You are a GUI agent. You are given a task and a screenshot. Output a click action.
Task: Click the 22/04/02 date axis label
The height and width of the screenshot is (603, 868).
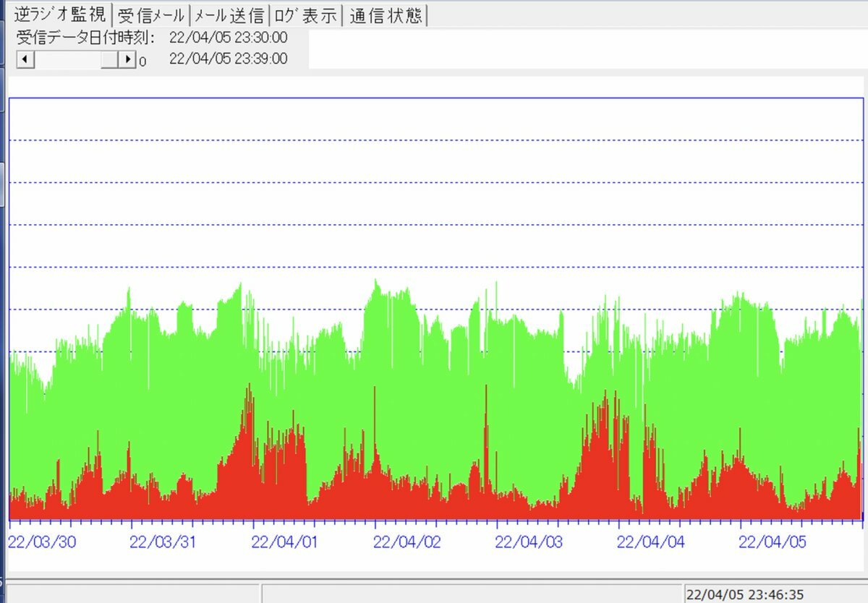pyautogui.click(x=407, y=542)
